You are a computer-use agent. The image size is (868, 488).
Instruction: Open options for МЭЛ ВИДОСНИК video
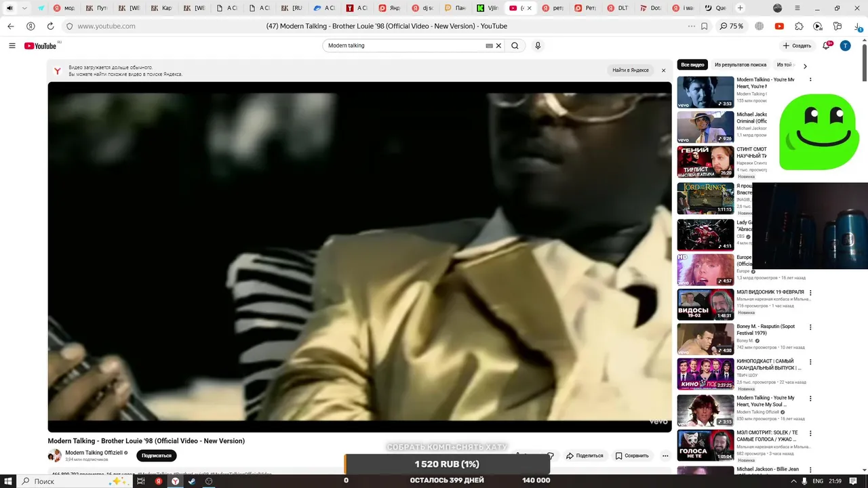[x=810, y=293]
